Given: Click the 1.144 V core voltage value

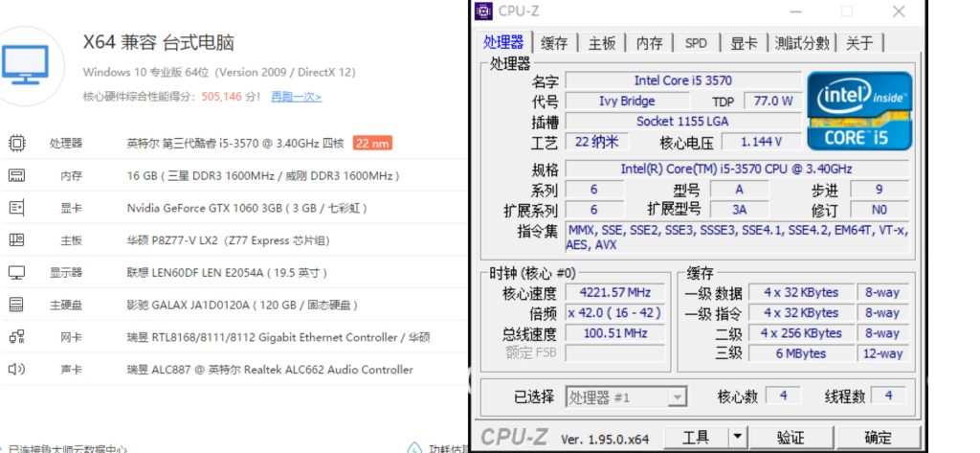Looking at the screenshot, I should tap(761, 142).
